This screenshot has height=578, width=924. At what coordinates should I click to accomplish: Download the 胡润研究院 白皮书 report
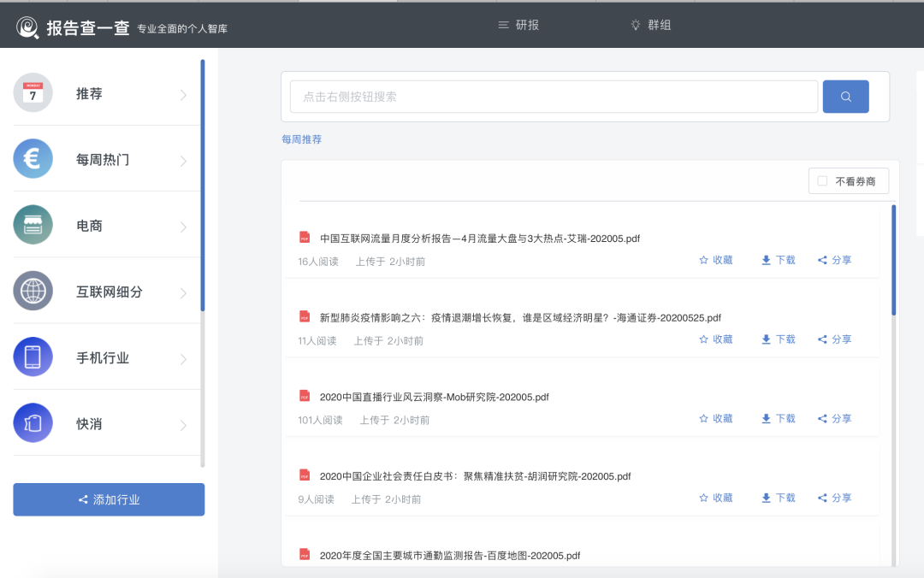[779, 498]
